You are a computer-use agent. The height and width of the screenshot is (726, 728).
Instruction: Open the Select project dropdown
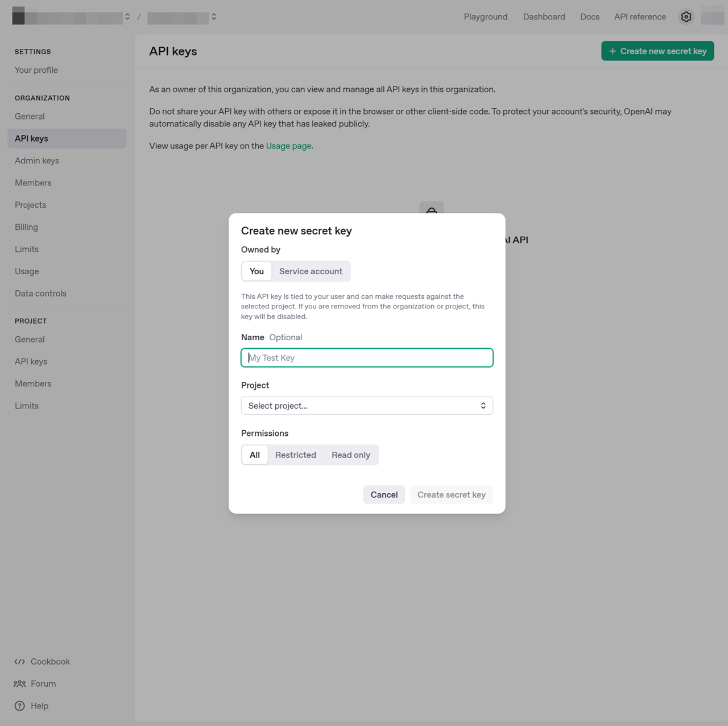[x=367, y=406]
